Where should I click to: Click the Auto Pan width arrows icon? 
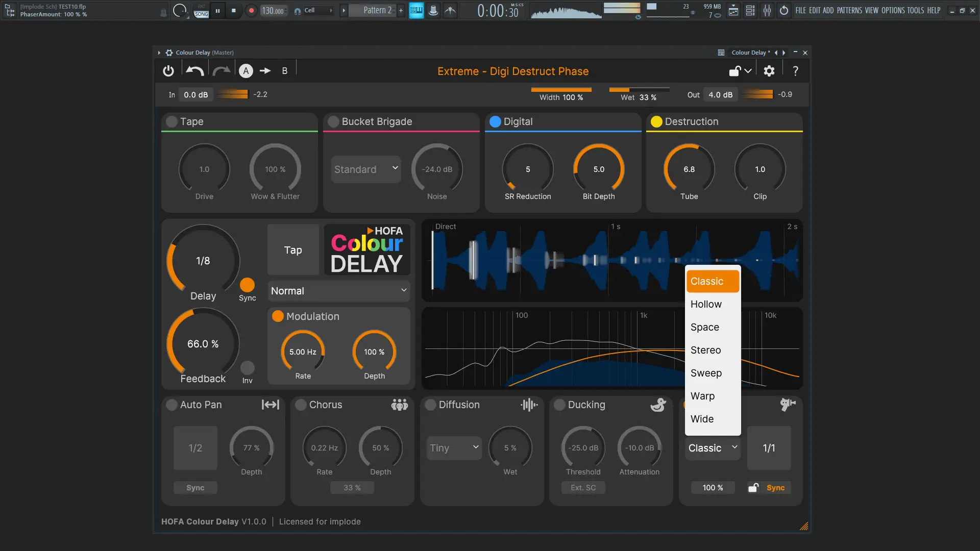coord(271,405)
